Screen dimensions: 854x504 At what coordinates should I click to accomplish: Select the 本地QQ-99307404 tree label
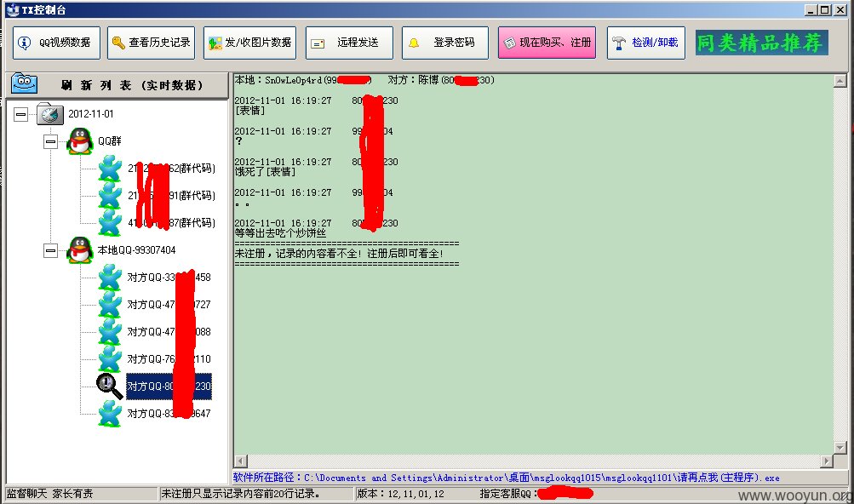[137, 250]
